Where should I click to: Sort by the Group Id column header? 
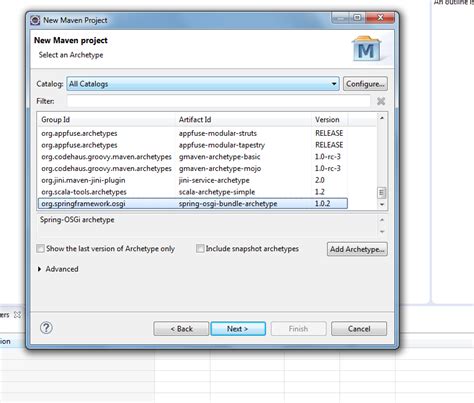coord(107,120)
